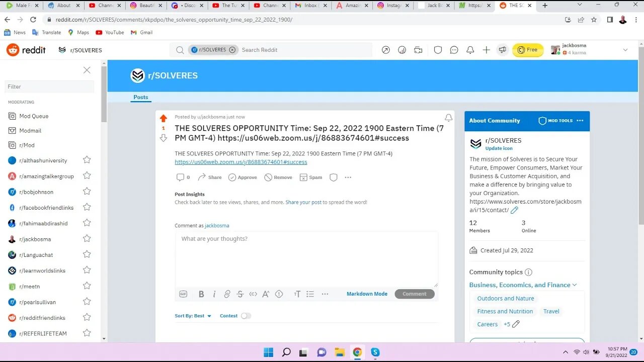Favorite r/Languachat with star
Viewport: 644px width, 362px height.
(87, 254)
